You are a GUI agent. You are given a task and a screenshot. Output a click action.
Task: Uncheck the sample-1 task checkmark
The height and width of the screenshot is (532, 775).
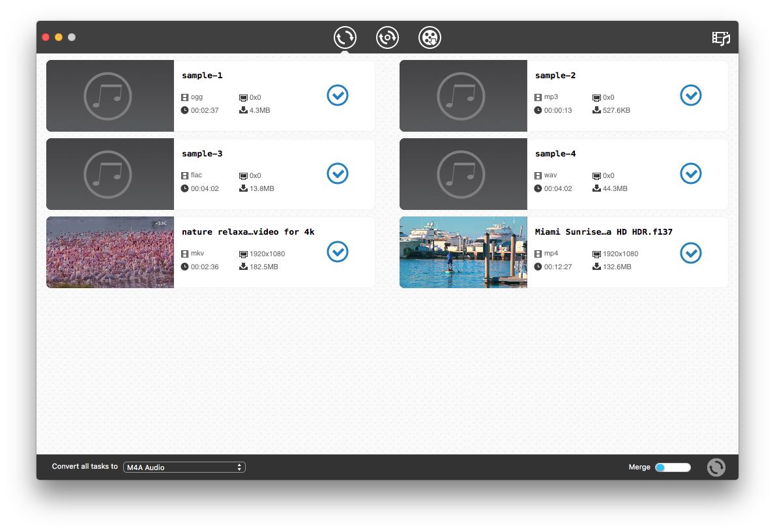[338, 95]
